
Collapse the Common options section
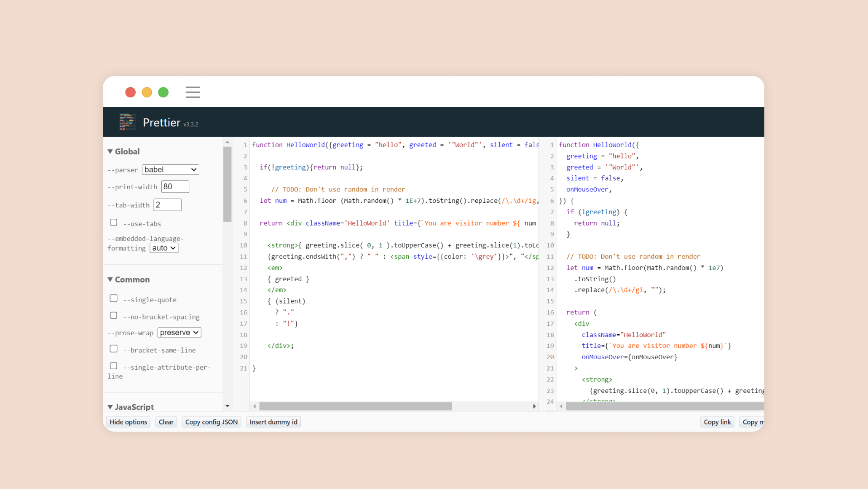(x=129, y=279)
